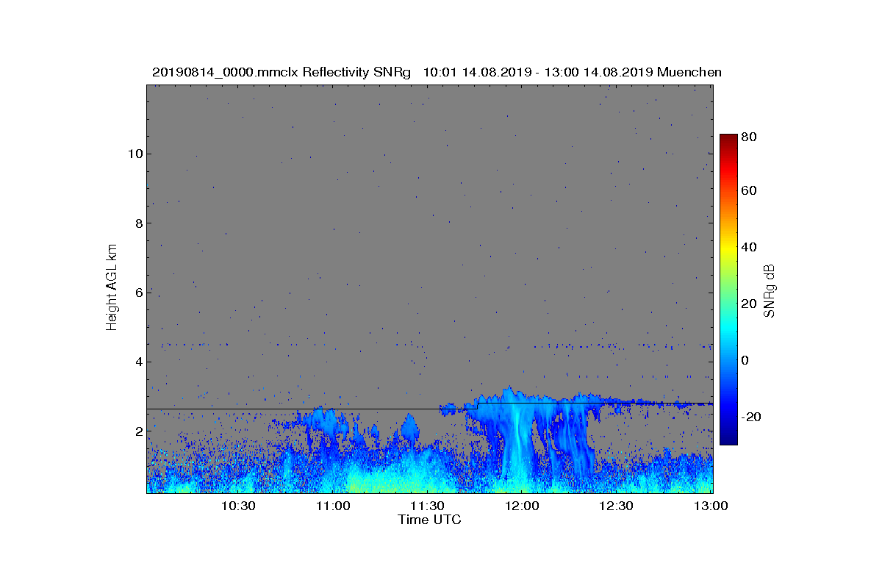The image size is (882, 588).
Task: Click the cloud echo near 11:00 at 2 km
Action: tap(323, 424)
